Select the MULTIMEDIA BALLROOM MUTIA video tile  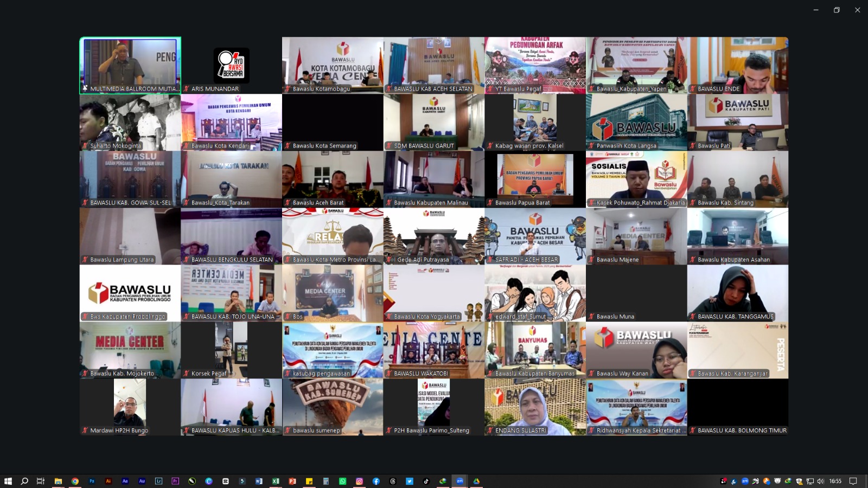coord(130,66)
